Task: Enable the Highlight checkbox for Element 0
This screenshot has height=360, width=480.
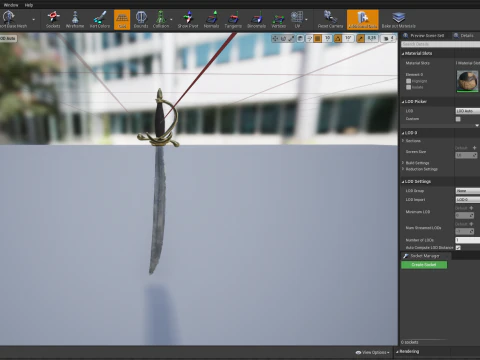Action: coord(408,81)
